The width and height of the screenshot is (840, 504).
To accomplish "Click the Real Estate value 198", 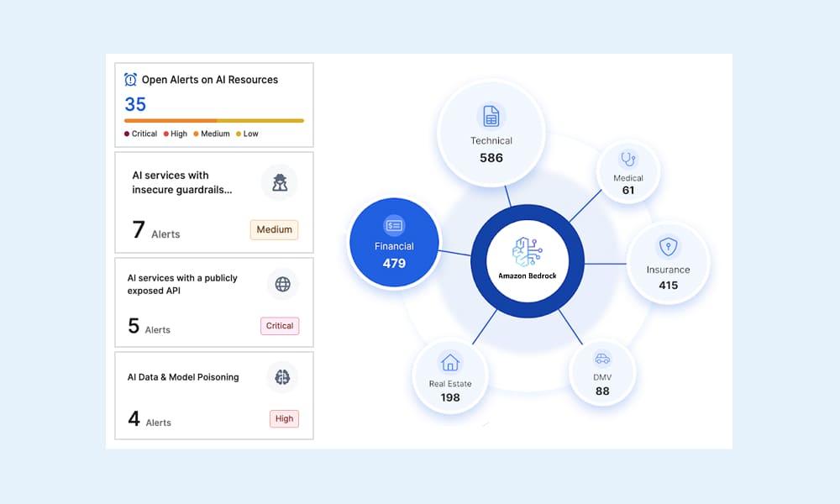I will coord(450,397).
